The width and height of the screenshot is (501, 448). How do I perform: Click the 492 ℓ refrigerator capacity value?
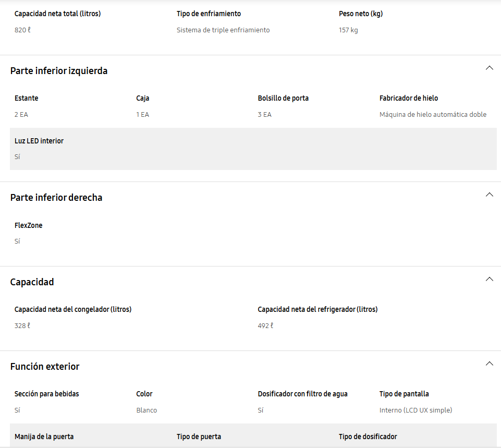tap(265, 325)
